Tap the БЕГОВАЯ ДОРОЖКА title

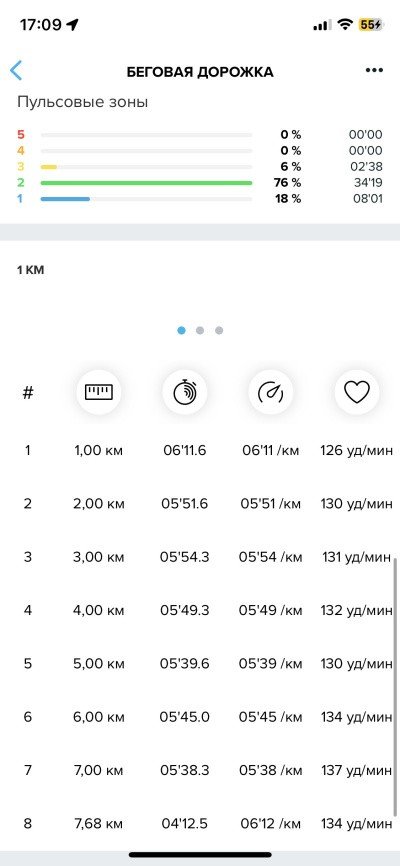(200, 72)
